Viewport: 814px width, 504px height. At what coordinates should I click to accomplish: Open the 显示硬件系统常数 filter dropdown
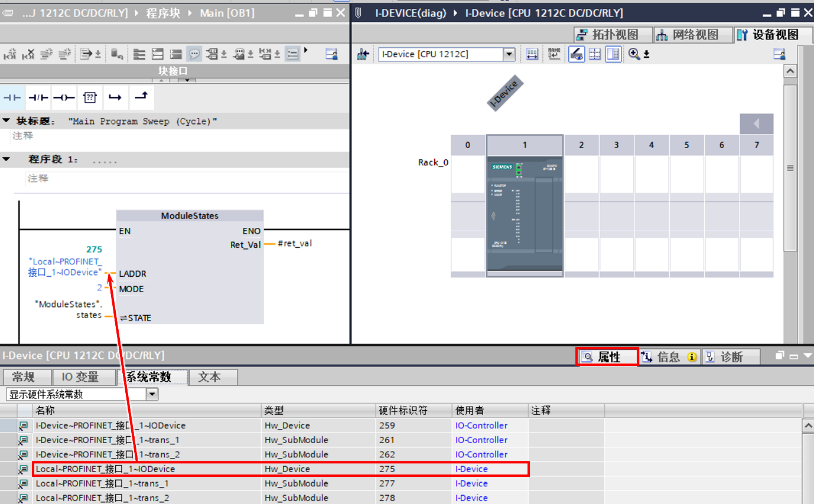[x=152, y=395]
